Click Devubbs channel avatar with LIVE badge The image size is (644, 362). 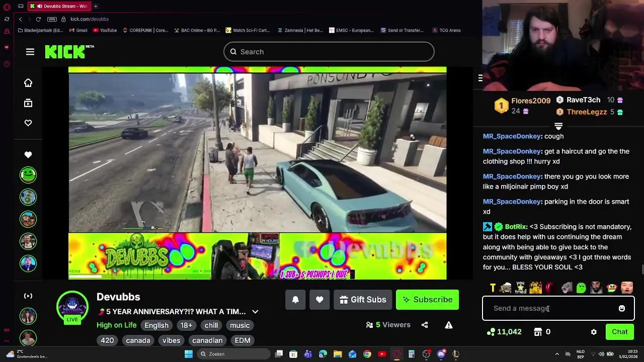coord(72,307)
